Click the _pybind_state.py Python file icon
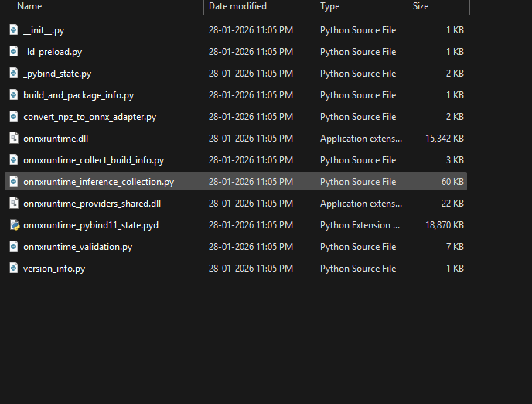The image size is (532, 404). coord(14,74)
